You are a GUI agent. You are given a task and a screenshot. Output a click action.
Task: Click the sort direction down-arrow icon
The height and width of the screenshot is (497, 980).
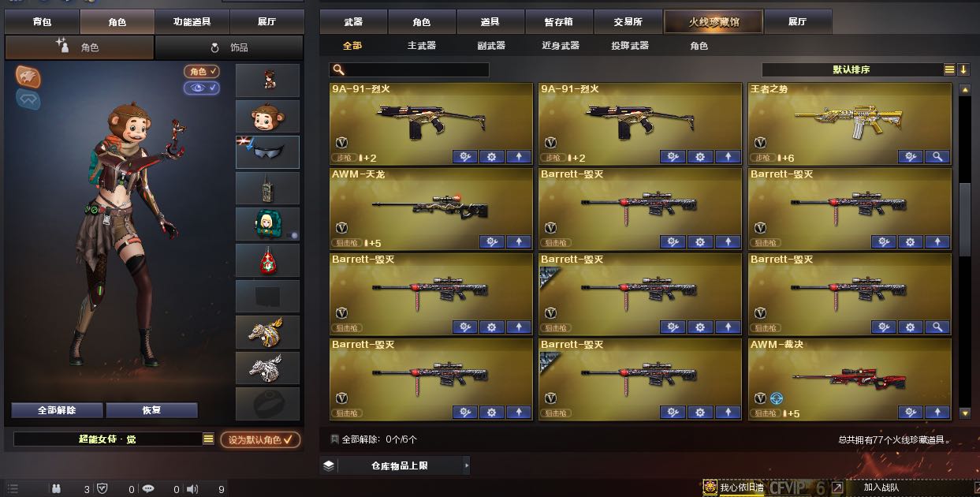963,69
